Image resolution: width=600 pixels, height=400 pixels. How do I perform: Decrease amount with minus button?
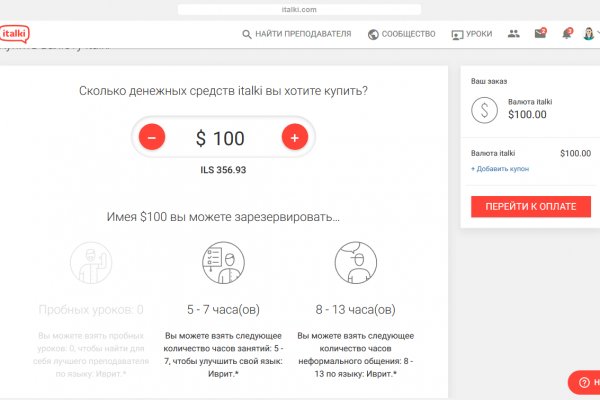[151, 138]
